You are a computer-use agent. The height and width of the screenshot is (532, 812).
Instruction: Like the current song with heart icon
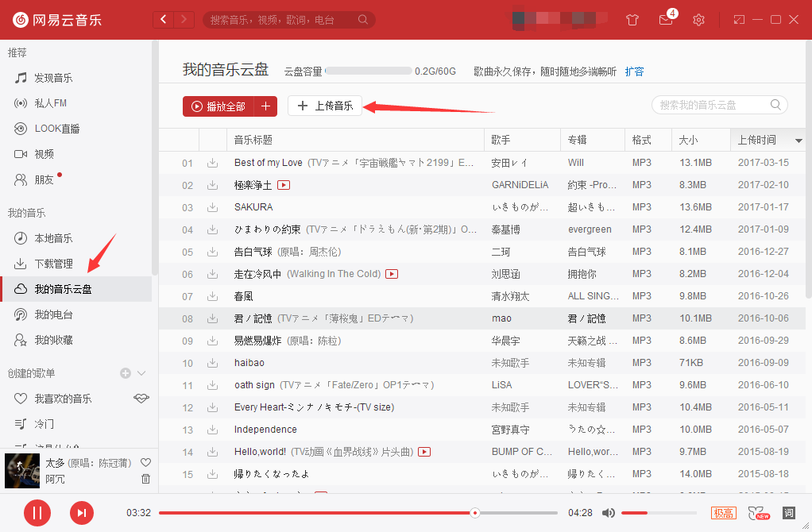pos(146,462)
